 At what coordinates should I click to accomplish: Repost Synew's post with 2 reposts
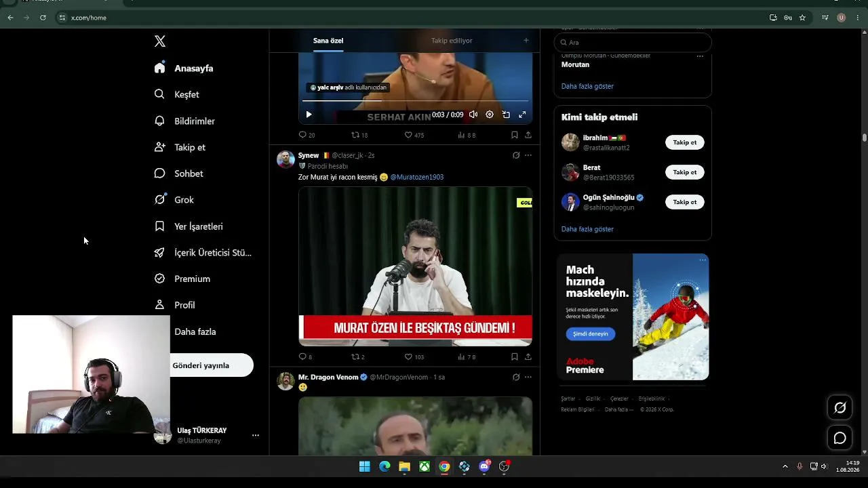357,357
